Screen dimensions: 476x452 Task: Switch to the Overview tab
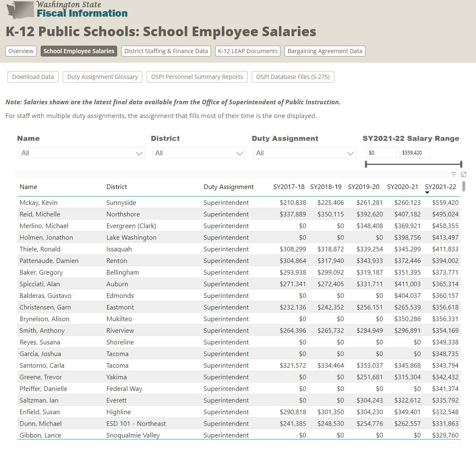[x=21, y=51]
